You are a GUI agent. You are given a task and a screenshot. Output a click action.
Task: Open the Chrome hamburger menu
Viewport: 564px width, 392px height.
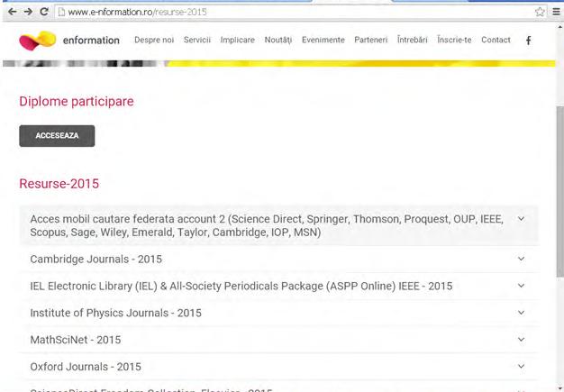click(x=556, y=12)
